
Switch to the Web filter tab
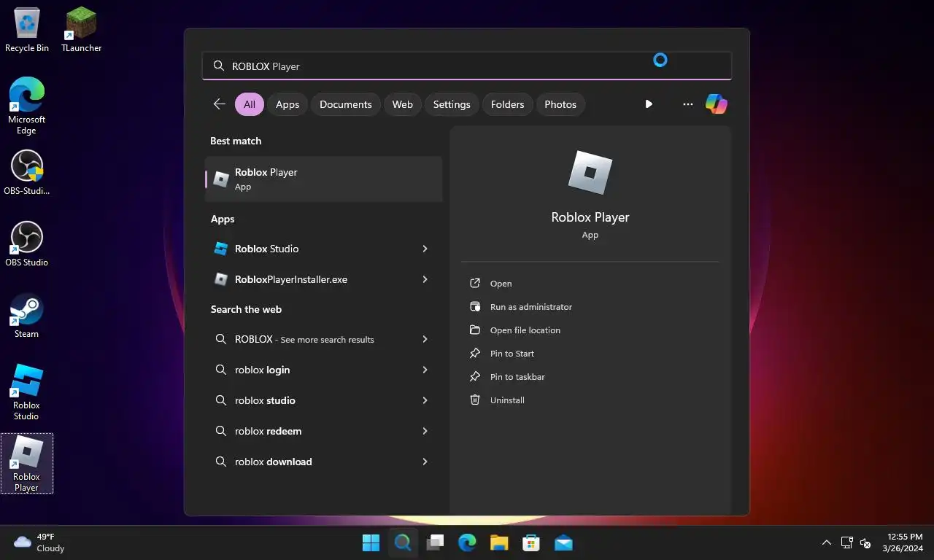pyautogui.click(x=403, y=104)
